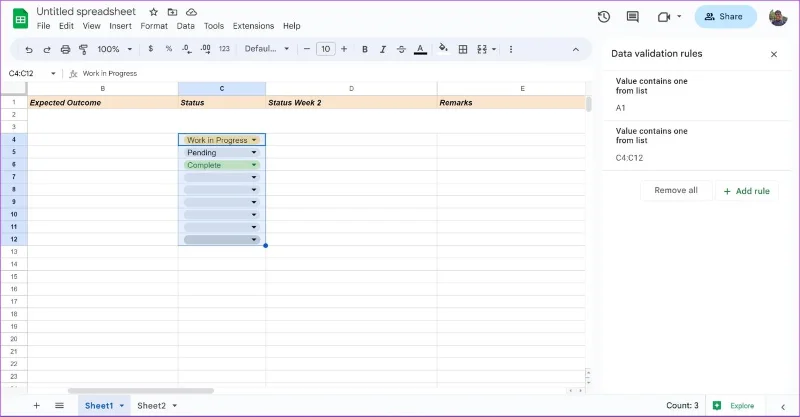Open the text color picker
Screen dimensions: 800x417
[420, 49]
